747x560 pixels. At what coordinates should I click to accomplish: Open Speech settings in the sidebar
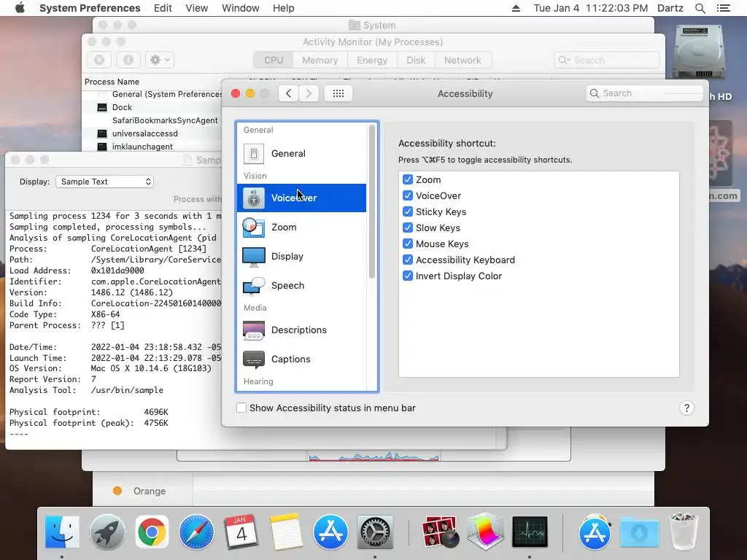click(301, 285)
